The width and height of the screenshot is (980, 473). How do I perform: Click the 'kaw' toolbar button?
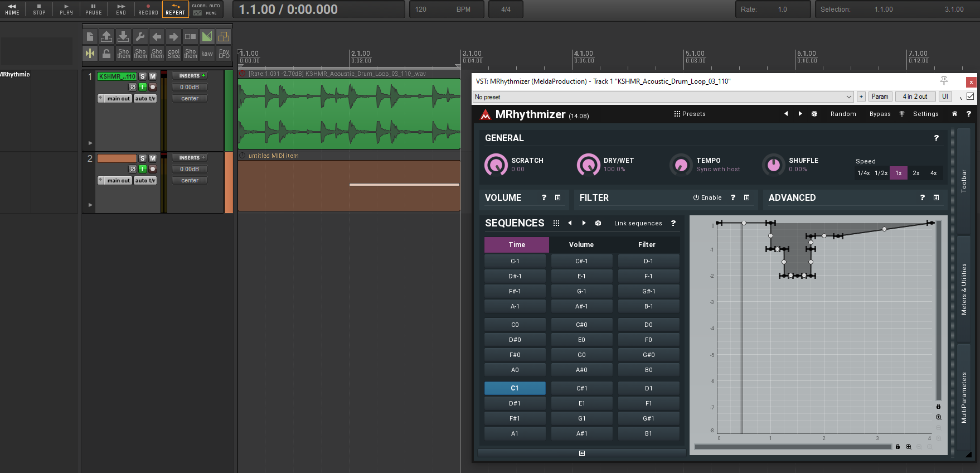[207, 54]
